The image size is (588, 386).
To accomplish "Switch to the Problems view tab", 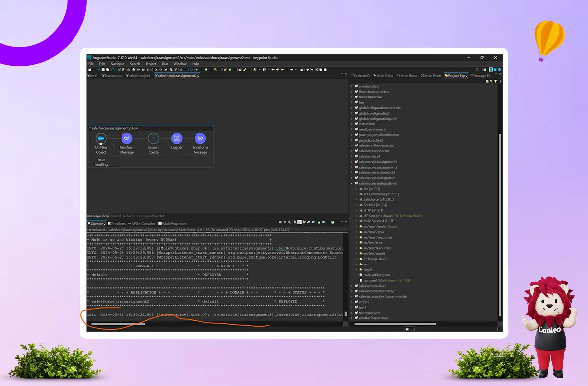I will pyautogui.click(x=117, y=224).
